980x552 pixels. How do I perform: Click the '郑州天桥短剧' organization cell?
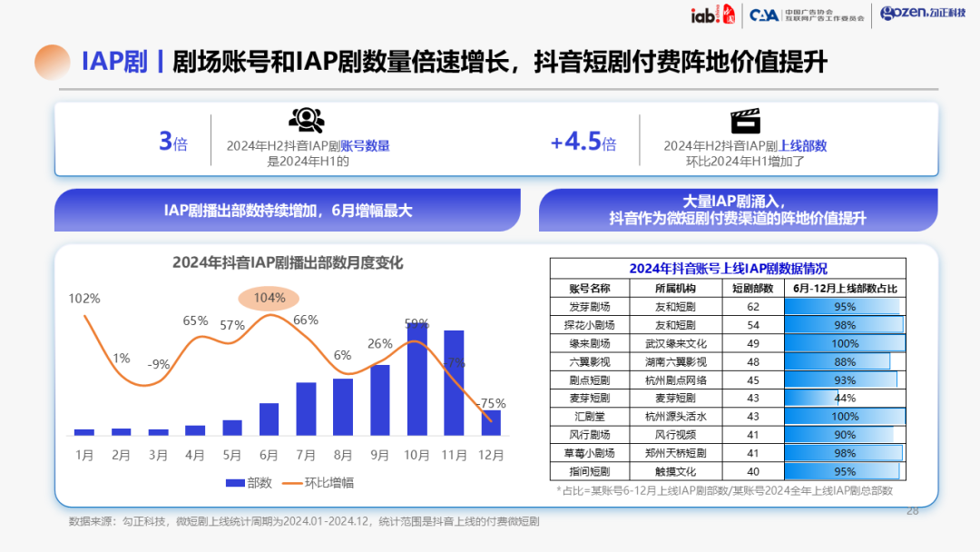tap(676, 453)
